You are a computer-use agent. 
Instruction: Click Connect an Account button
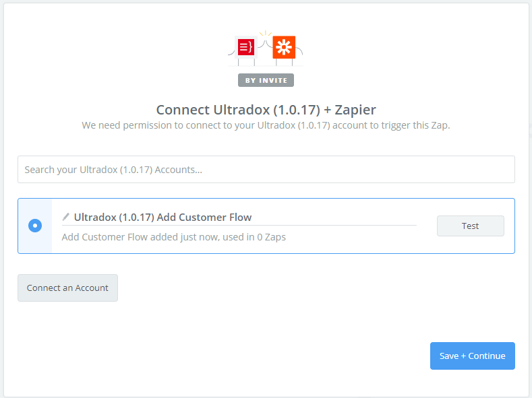tap(68, 288)
